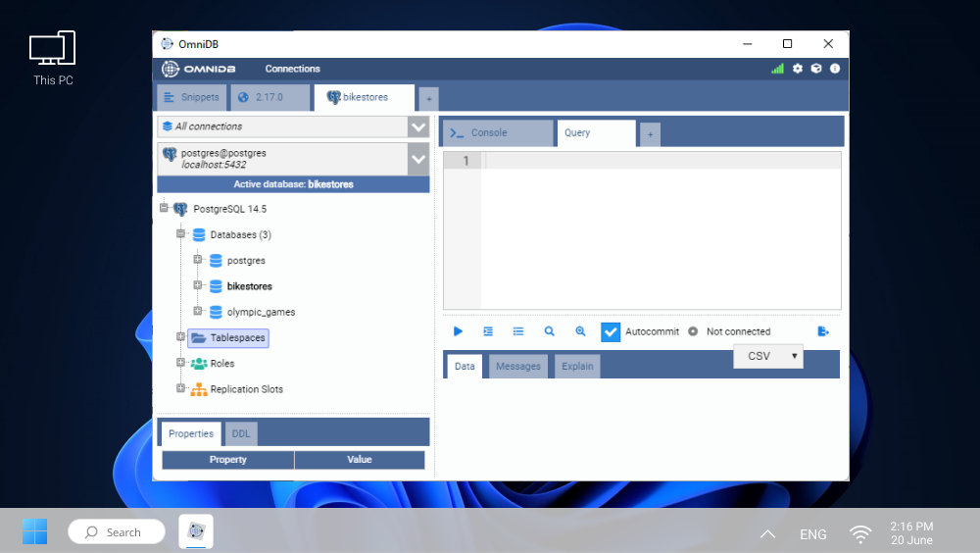Screen dimensions: 980x553
Task: Expand the bikestores database node
Action: pyautogui.click(x=198, y=284)
